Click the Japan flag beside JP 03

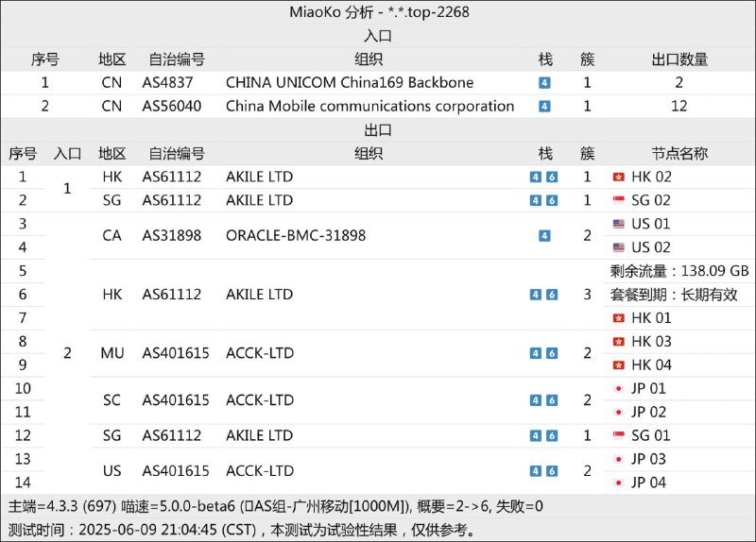(x=619, y=459)
